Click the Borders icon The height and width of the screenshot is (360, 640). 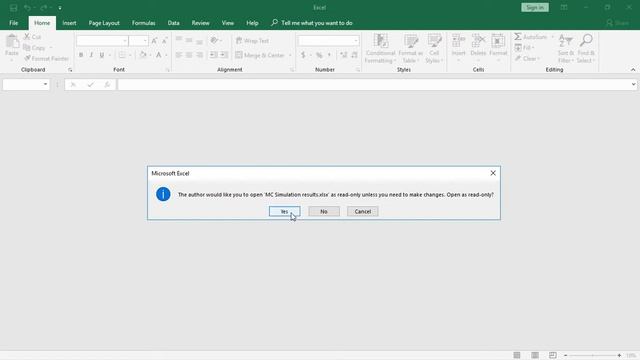(x=122, y=55)
